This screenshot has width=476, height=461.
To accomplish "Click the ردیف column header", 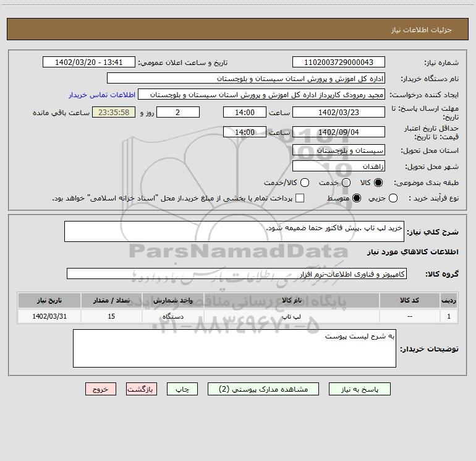I will pyautogui.click(x=449, y=300).
